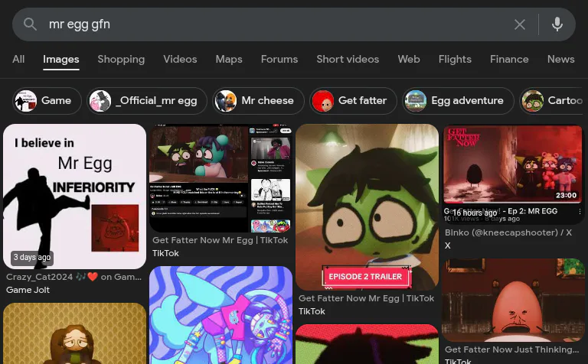Clear the search query with the X icon
The image size is (588, 364).
(520, 24)
